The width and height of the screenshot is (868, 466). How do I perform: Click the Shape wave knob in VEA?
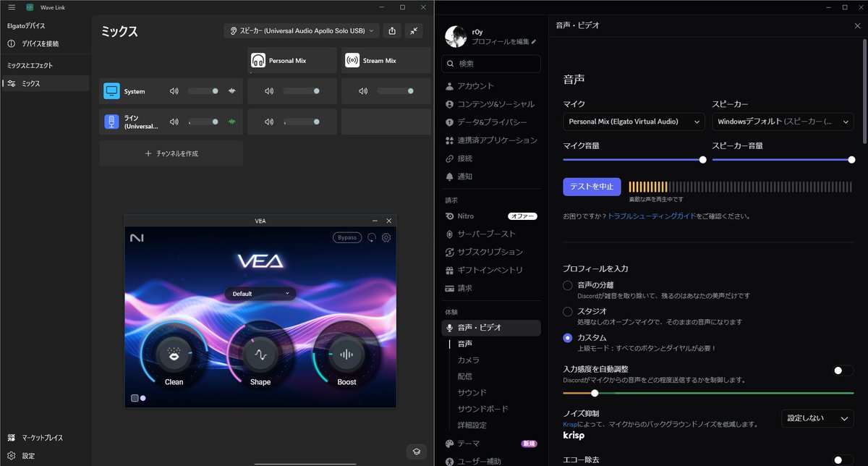point(260,355)
